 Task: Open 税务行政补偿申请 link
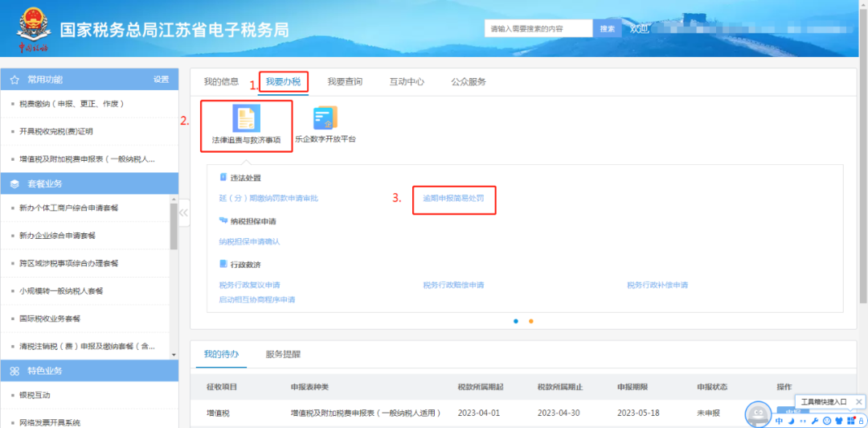pyautogui.click(x=657, y=285)
